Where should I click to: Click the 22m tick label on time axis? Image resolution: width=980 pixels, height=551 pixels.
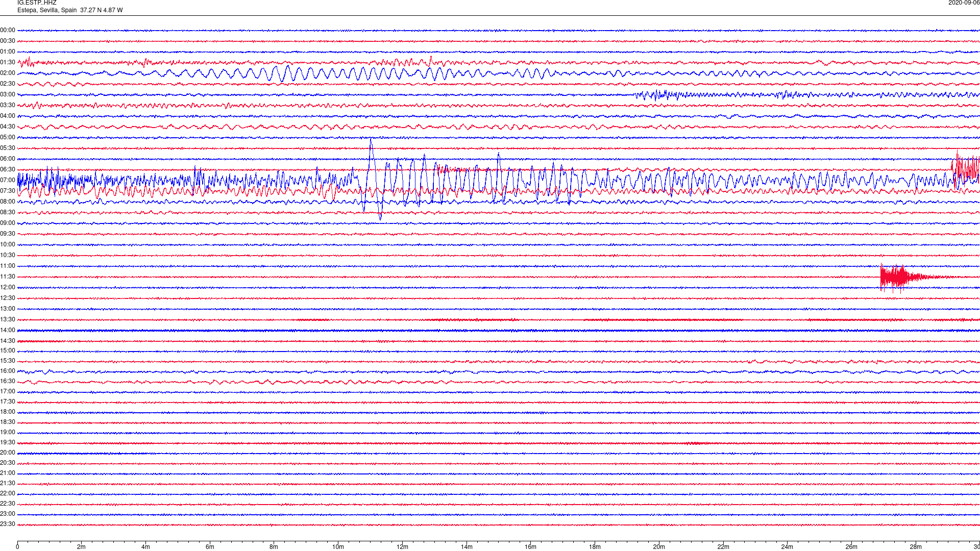tap(723, 547)
